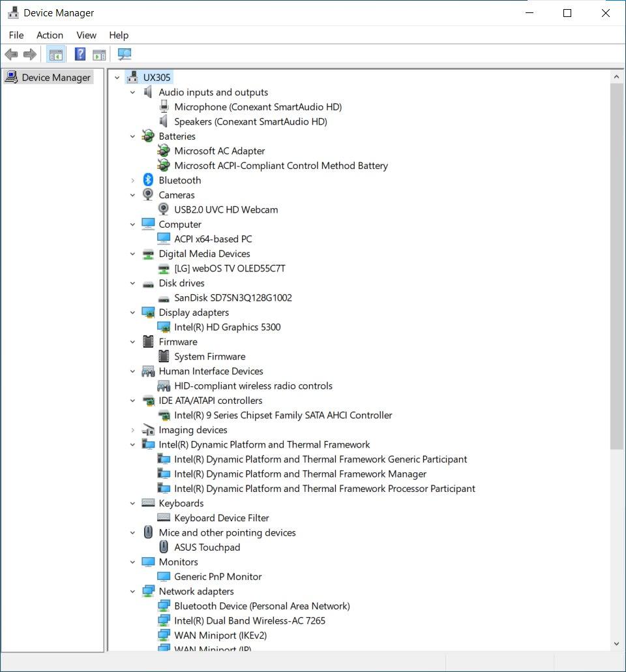Expand the Bluetooth category
626x672 pixels.
tap(132, 181)
